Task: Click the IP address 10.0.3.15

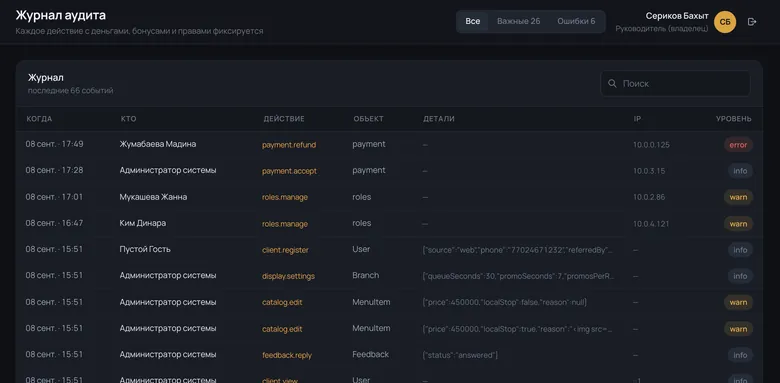Action: click(x=649, y=171)
